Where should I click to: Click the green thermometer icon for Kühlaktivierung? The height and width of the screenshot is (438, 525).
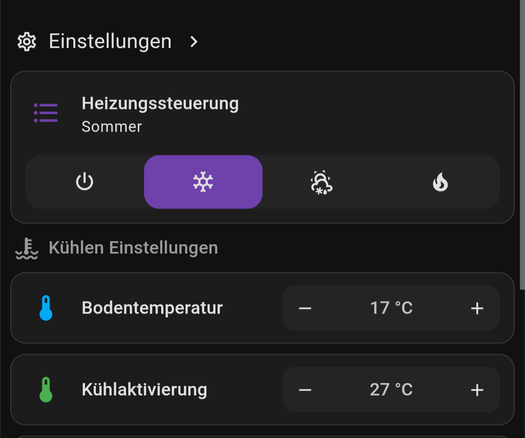click(46, 390)
